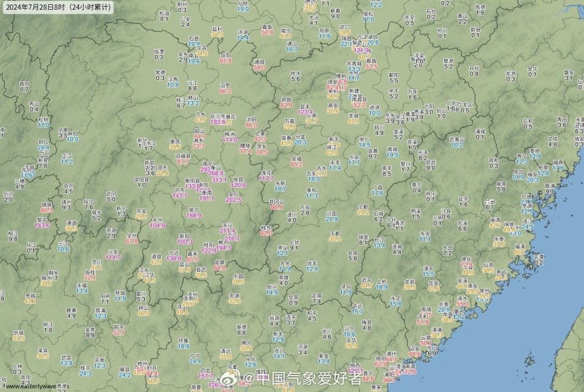Click the 全州 67.8 rainfall value
Image resolution: width=584 pixels, height=392 pixels.
(131, 238)
